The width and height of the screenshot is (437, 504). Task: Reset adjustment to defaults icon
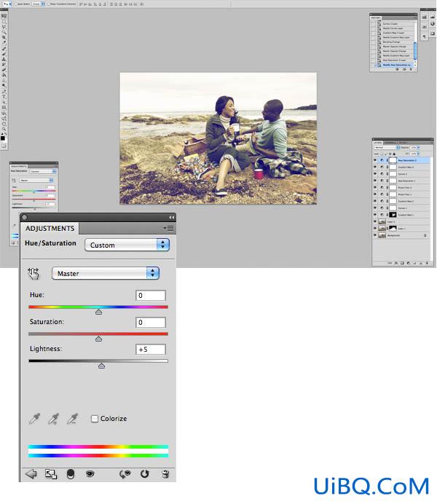point(145,474)
